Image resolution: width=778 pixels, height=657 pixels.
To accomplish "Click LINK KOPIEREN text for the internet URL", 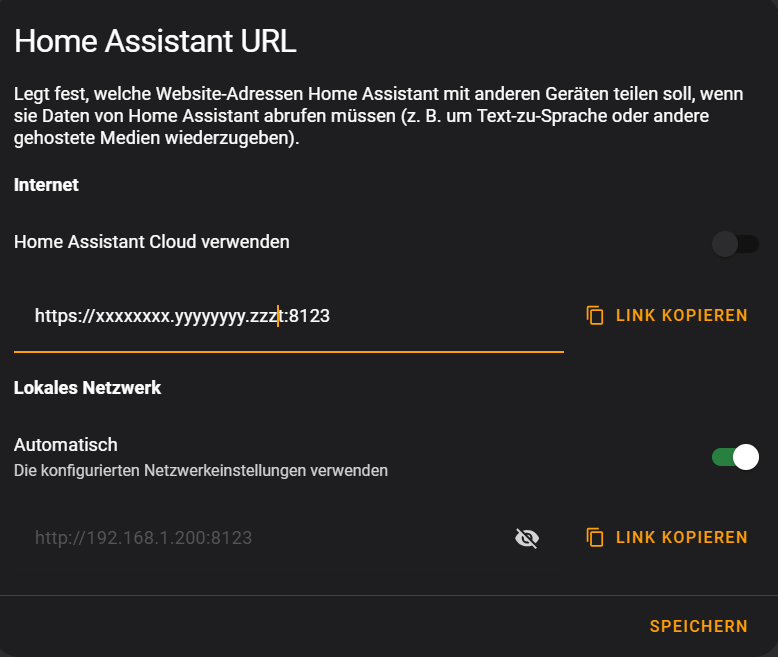I will coord(681,316).
